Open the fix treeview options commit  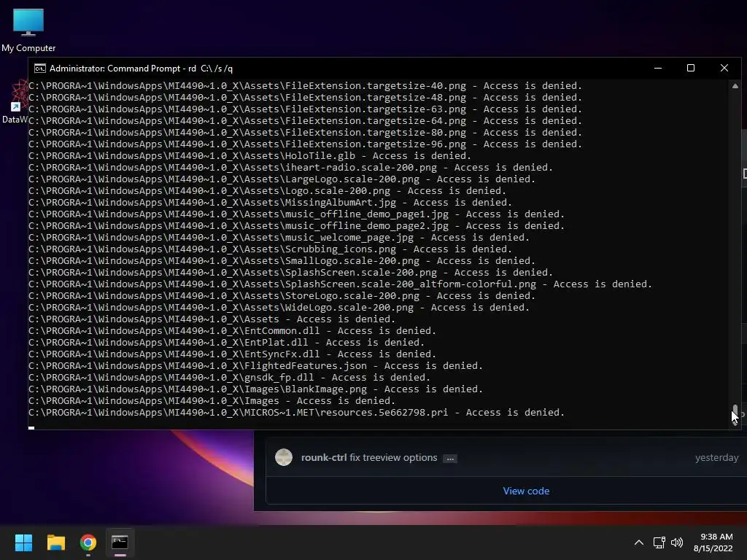point(393,458)
